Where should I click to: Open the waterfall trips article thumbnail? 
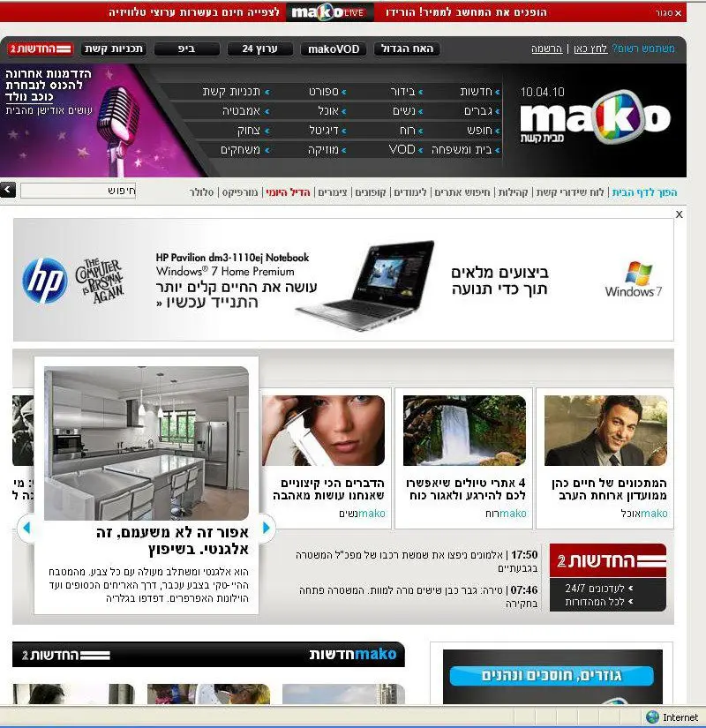pos(464,431)
